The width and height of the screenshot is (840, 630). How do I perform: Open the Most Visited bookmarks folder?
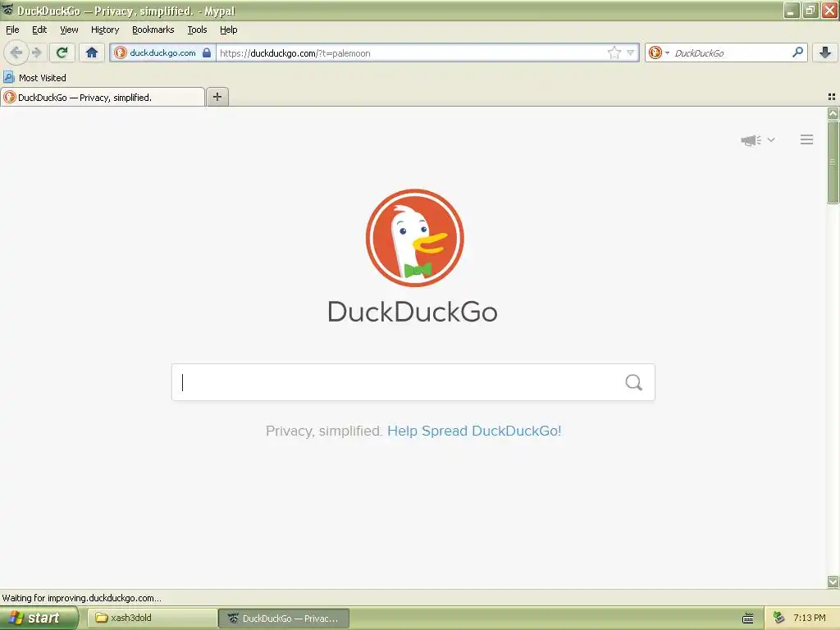tap(34, 78)
